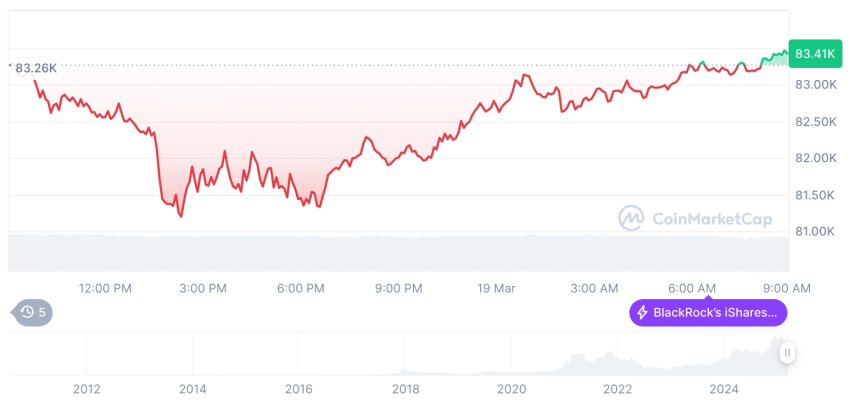Click the CoinMarketCap logo watermark icon

click(x=631, y=218)
